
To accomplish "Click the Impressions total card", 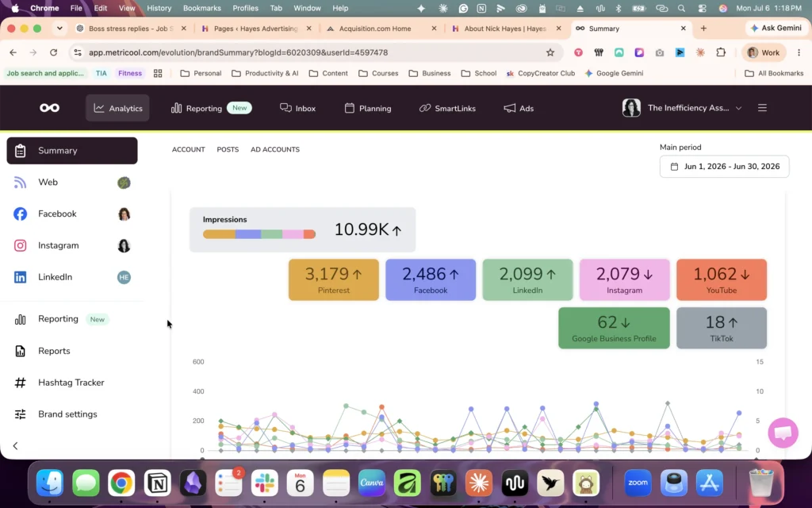I will coord(302,229).
